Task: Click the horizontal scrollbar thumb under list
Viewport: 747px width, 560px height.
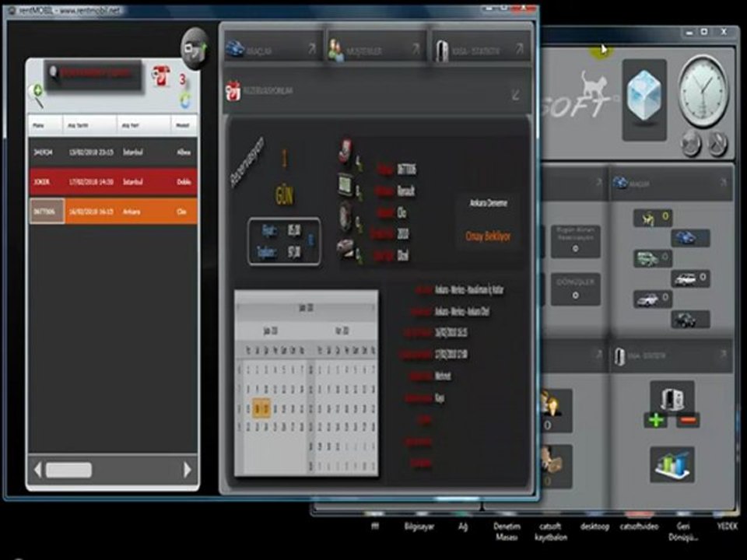Action: click(x=68, y=470)
